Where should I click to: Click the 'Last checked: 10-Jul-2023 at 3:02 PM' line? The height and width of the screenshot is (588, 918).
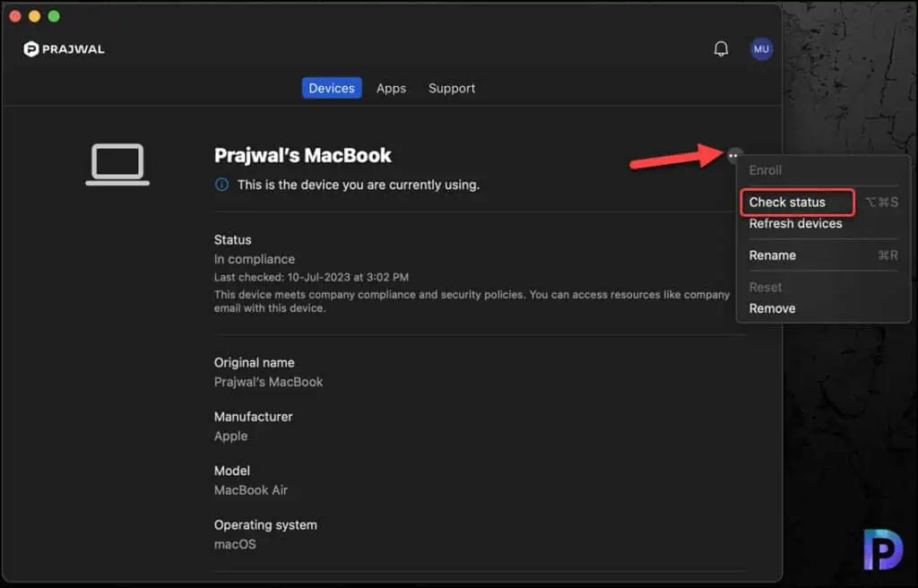[x=311, y=277]
